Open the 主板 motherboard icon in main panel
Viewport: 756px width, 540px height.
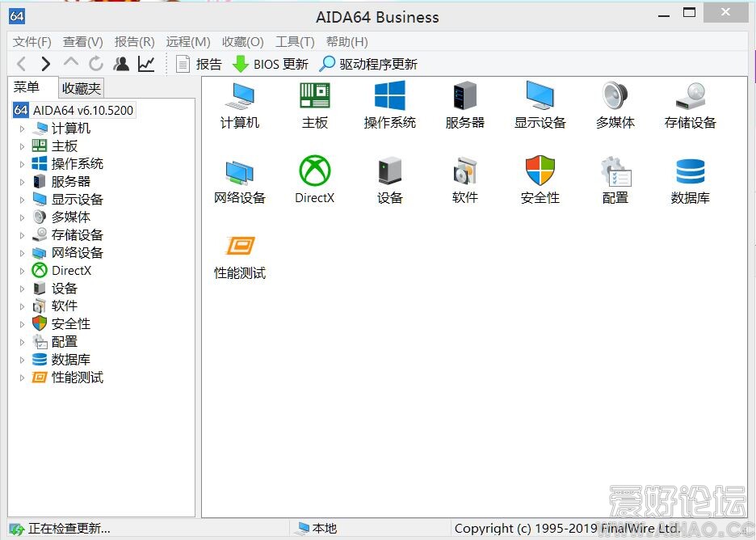click(x=314, y=96)
